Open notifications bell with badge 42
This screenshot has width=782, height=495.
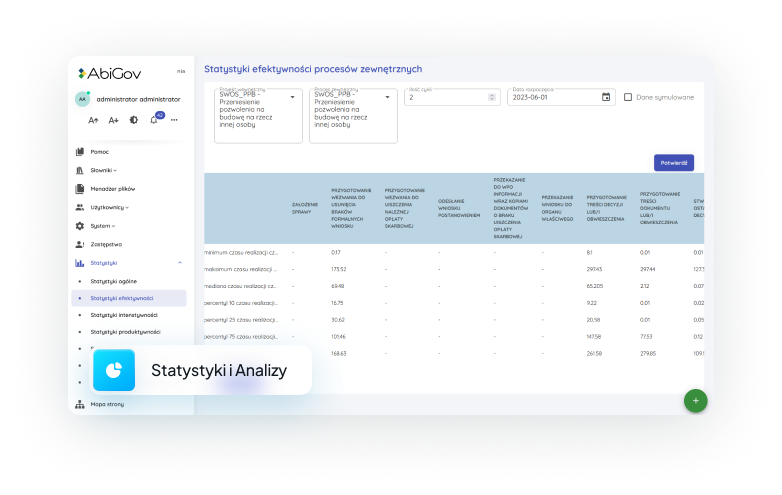tap(154, 120)
